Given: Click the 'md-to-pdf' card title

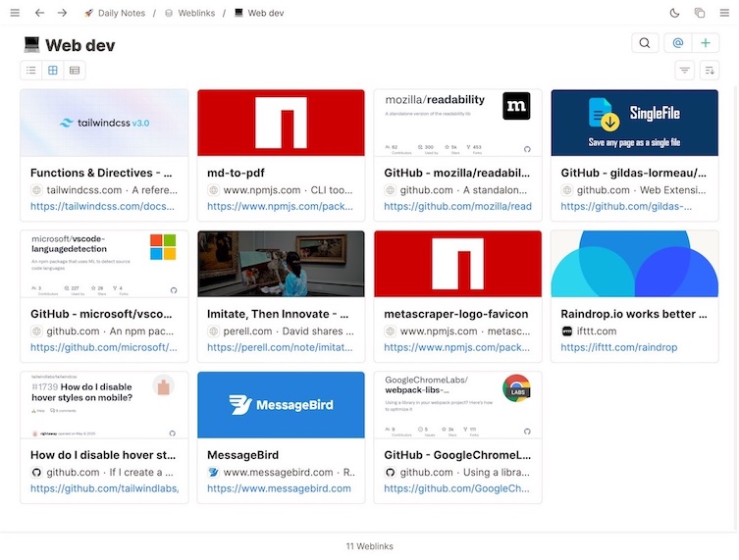Looking at the screenshot, I should click(236, 173).
